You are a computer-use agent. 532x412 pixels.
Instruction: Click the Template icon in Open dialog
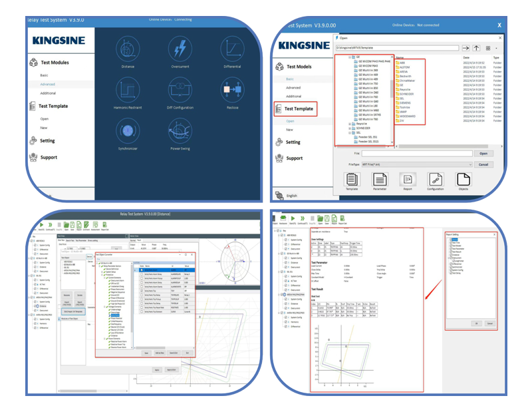(352, 179)
